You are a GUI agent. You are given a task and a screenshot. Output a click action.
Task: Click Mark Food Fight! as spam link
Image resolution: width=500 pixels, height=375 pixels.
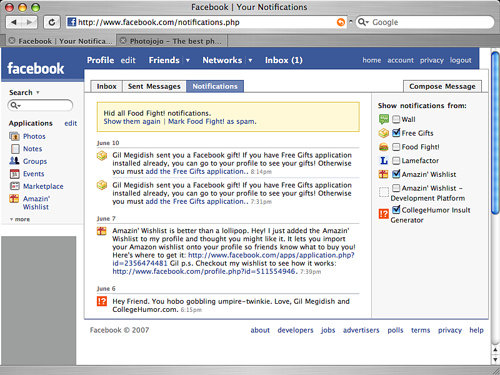coord(212,121)
